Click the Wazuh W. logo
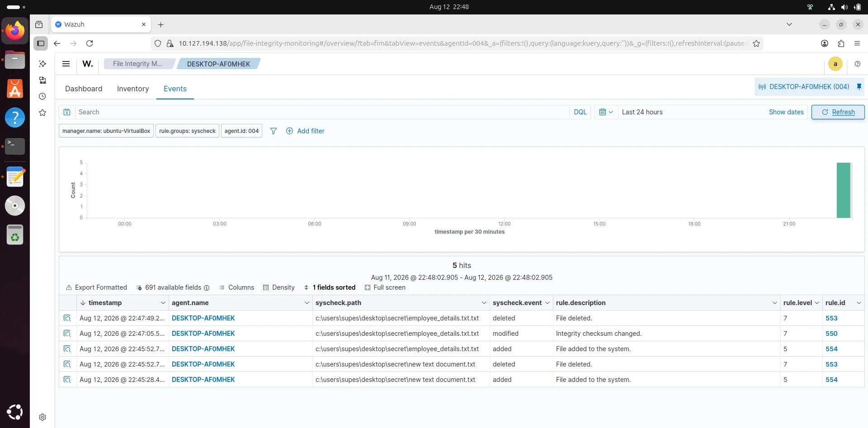This screenshot has width=868, height=428. (88, 64)
